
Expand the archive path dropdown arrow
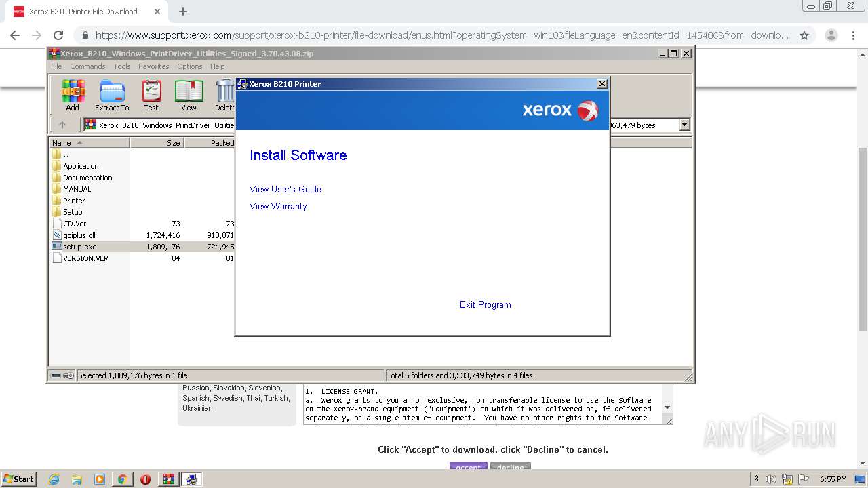684,125
